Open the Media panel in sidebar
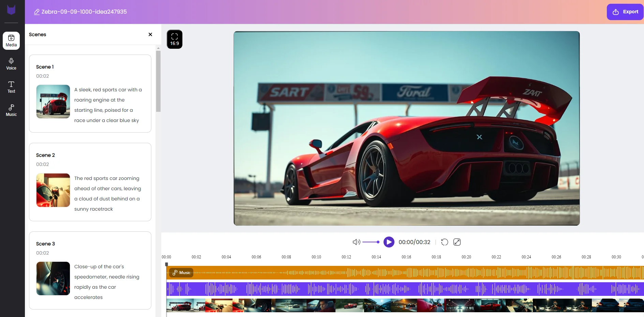The image size is (644, 317). 11,41
